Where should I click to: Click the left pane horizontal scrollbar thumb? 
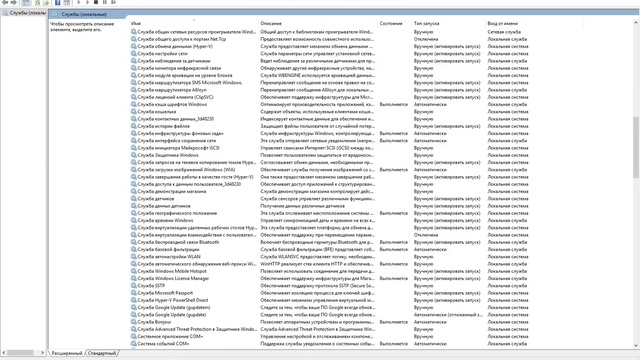coord(20,353)
